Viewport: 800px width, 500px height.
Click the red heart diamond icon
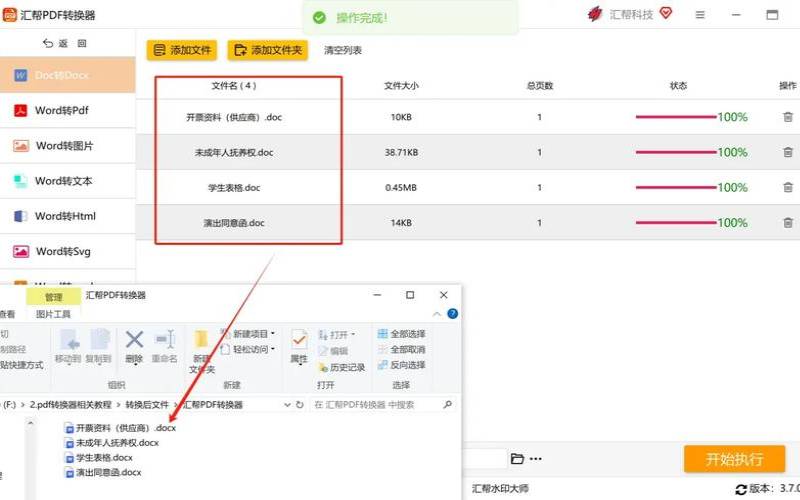[666, 13]
